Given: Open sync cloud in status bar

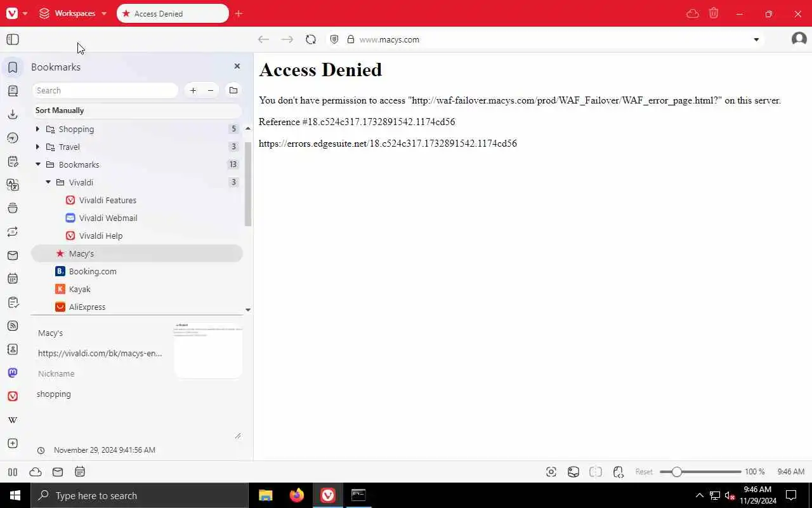Looking at the screenshot, I should pyautogui.click(x=36, y=472).
